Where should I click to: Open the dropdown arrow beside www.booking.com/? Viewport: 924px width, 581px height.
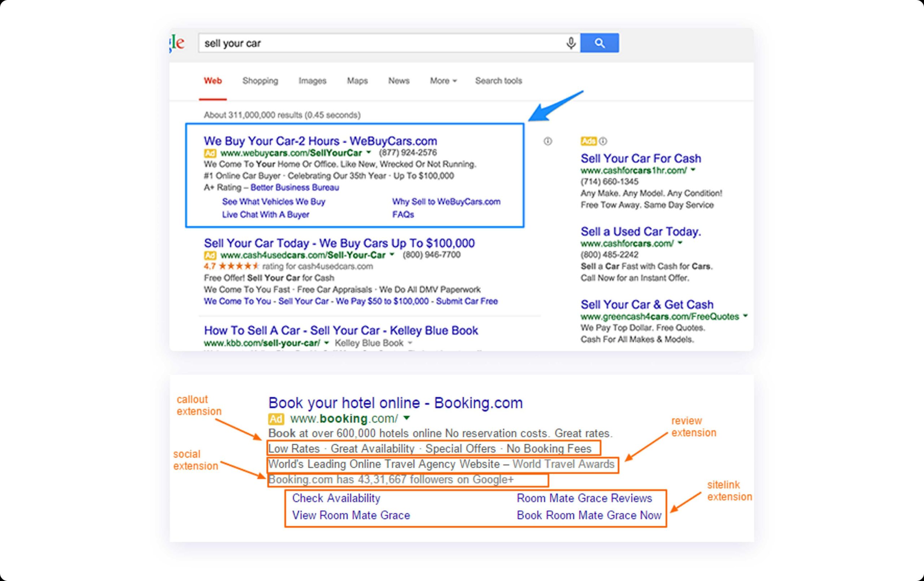(407, 418)
